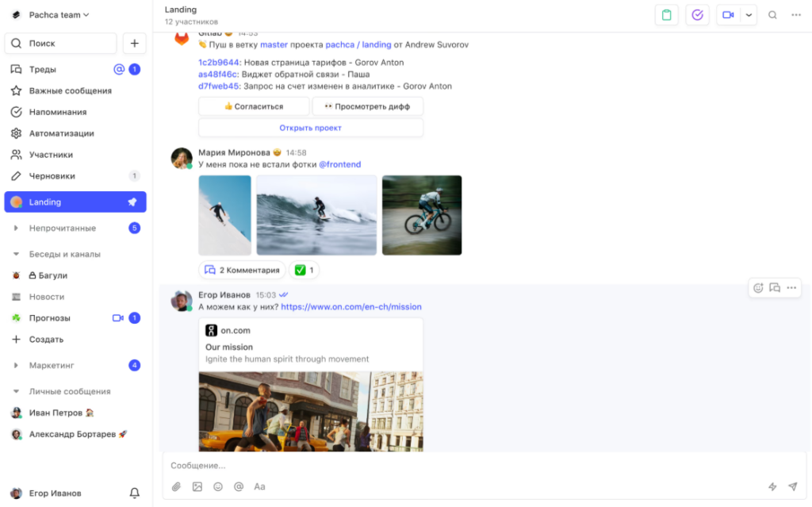Toggle the green checkmark reaction
Image resolution: width=812 pixels, height=507 pixels.
tap(304, 270)
